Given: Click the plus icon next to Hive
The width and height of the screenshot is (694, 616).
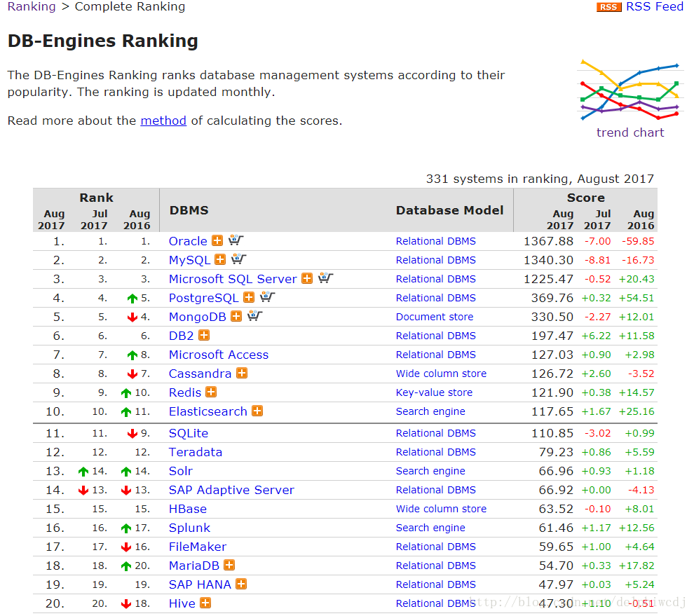Looking at the screenshot, I should pos(205,603).
